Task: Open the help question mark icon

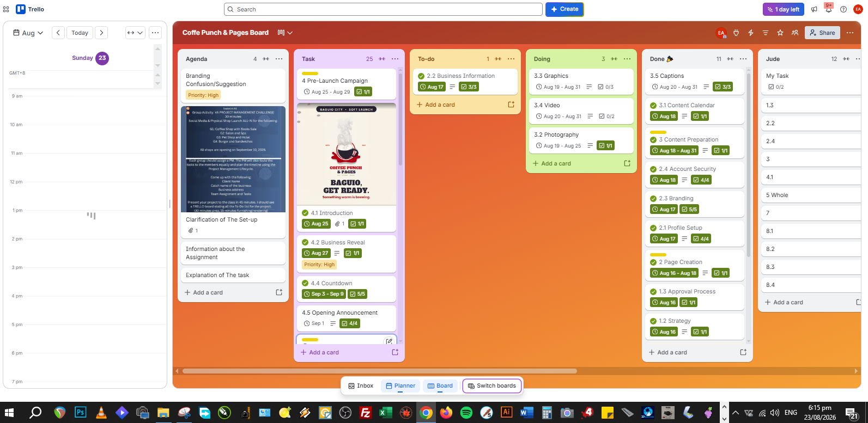Action: (x=843, y=9)
